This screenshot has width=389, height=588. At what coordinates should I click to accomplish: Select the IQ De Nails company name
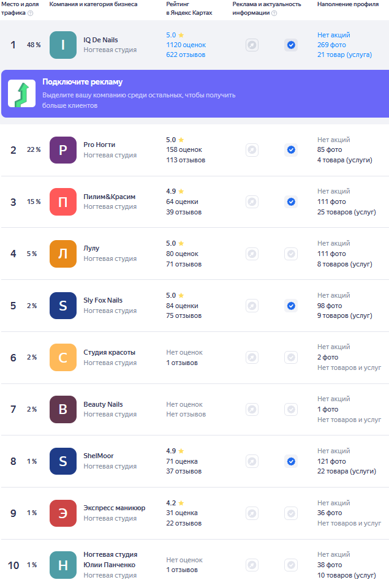(x=100, y=40)
